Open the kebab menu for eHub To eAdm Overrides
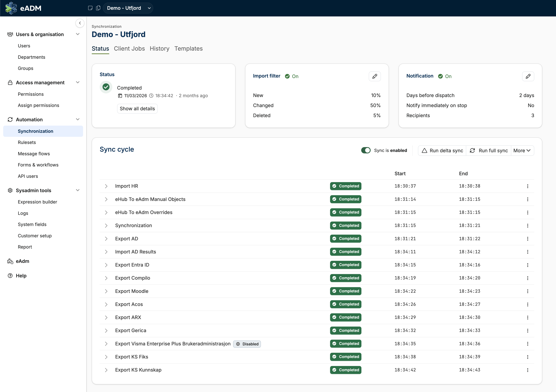556x392 pixels. pyautogui.click(x=527, y=212)
